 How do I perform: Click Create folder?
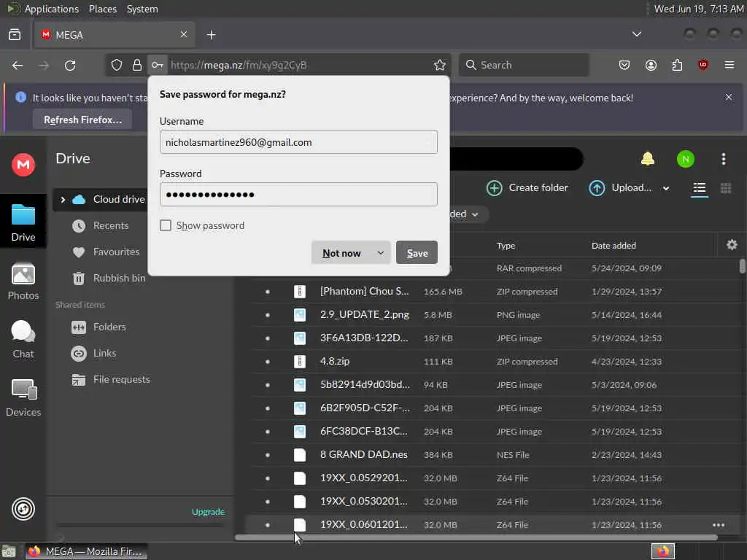pyautogui.click(x=527, y=188)
